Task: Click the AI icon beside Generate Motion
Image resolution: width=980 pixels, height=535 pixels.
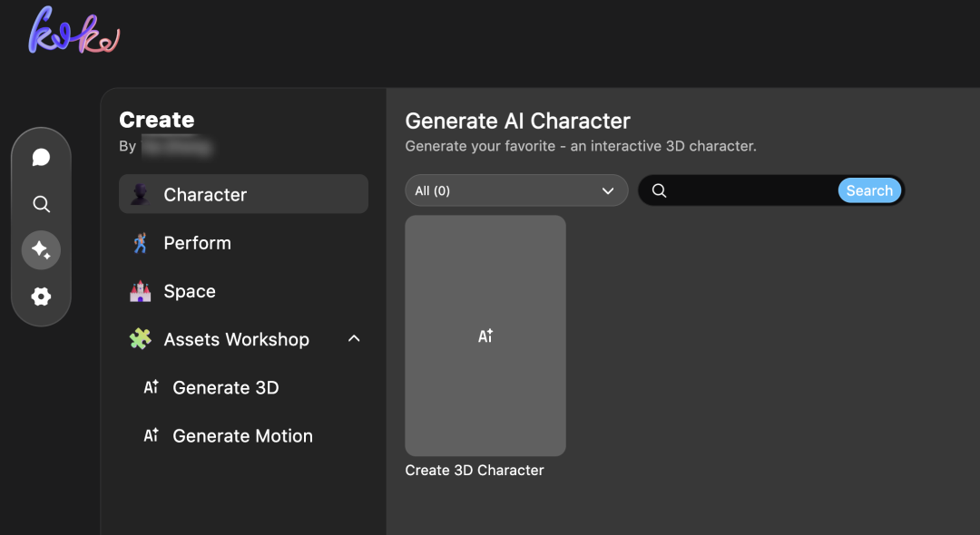Action: [x=152, y=435]
